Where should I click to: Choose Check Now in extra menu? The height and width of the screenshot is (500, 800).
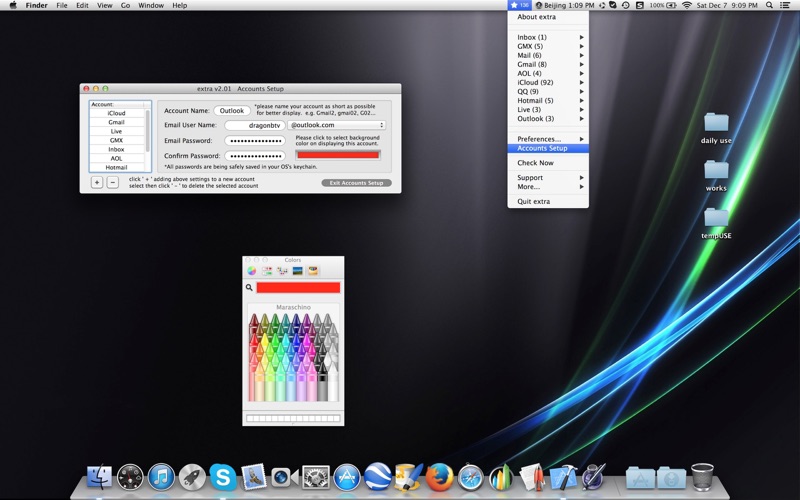click(548, 163)
